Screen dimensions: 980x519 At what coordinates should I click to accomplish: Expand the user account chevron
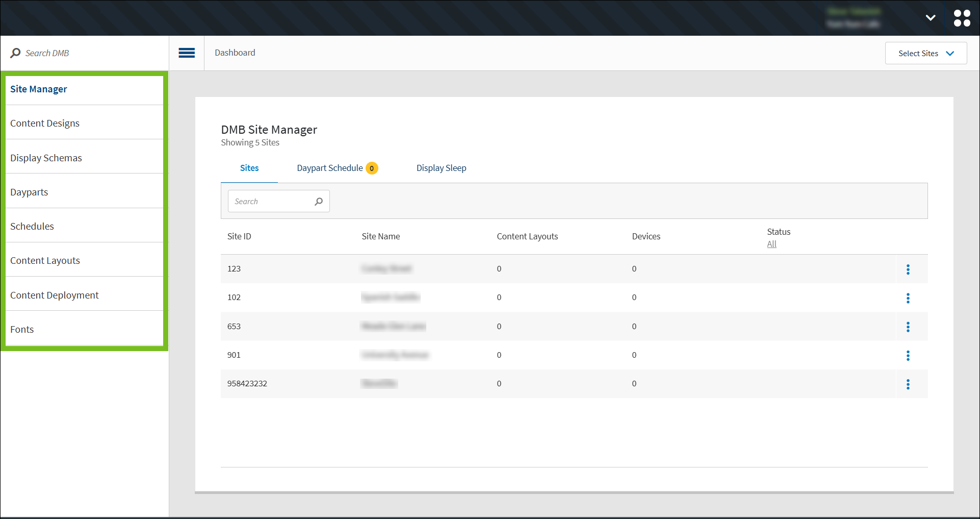(930, 18)
